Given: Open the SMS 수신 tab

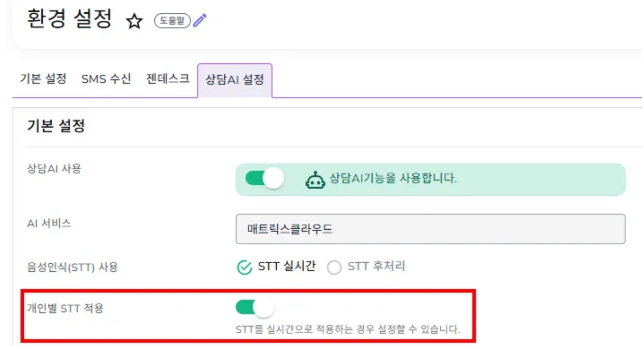Looking at the screenshot, I should (106, 80).
